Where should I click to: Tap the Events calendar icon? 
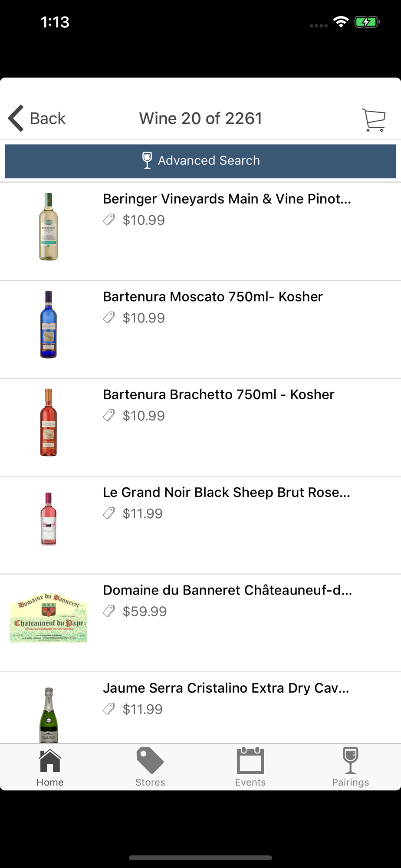(x=250, y=761)
